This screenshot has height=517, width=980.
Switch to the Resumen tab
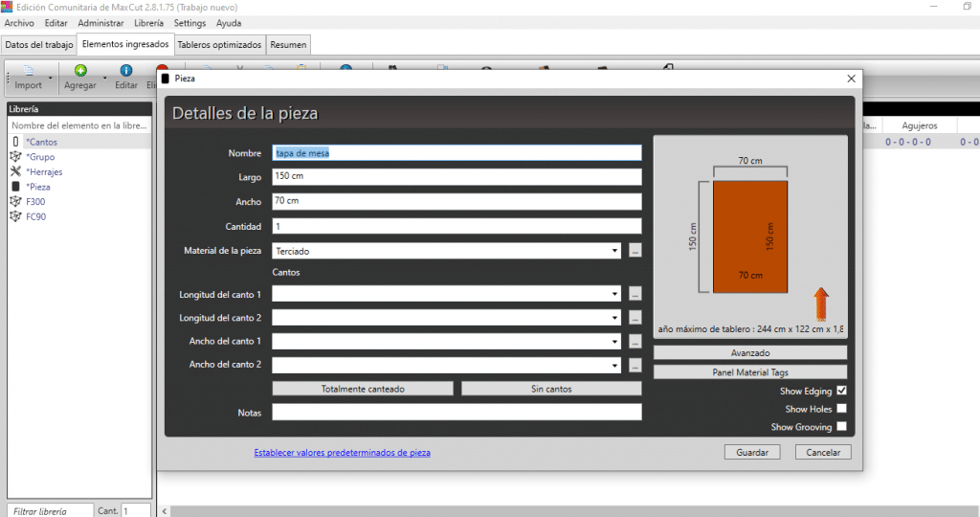(288, 45)
